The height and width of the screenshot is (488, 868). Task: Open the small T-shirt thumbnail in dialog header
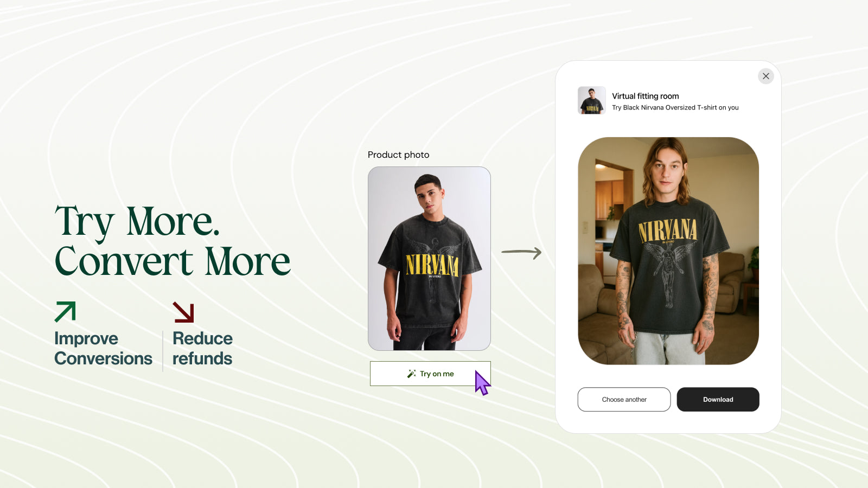(591, 100)
